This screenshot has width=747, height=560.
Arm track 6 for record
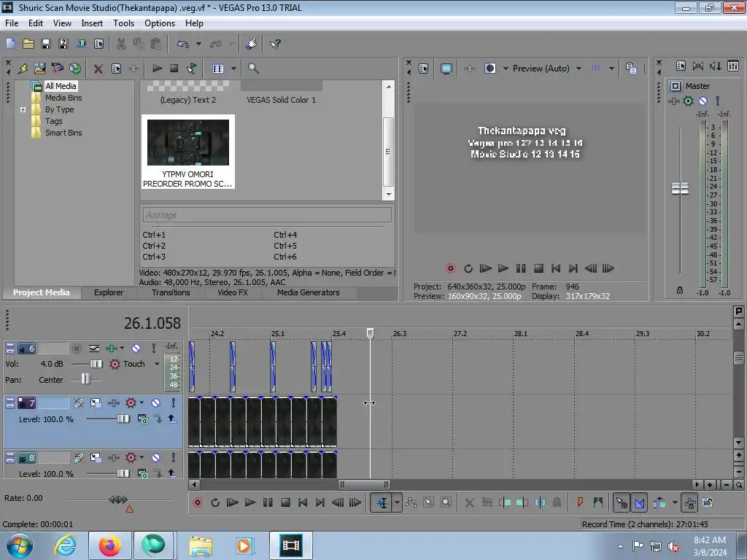click(x=76, y=349)
